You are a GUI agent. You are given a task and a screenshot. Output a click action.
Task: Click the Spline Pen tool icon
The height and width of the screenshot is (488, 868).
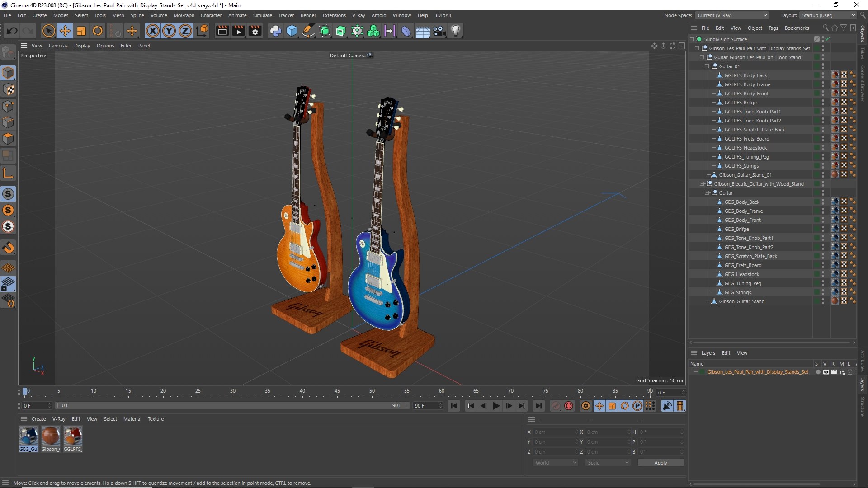tap(308, 31)
